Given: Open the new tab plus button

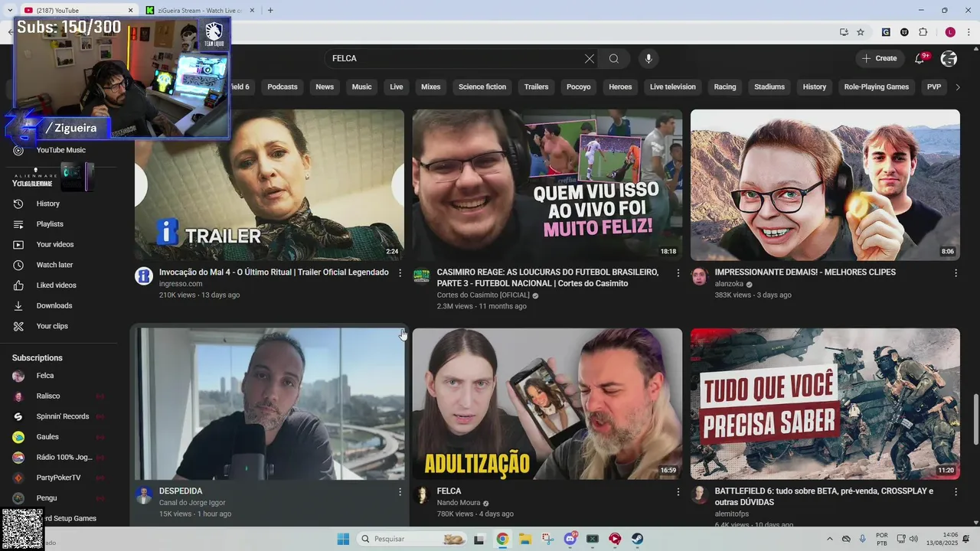Looking at the screenshot, I should click(x=270, y=10).
